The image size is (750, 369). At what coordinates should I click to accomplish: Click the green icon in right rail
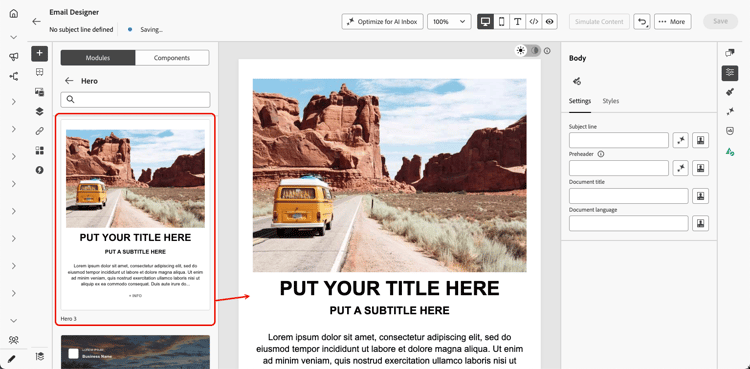click(x=730, y=152)
